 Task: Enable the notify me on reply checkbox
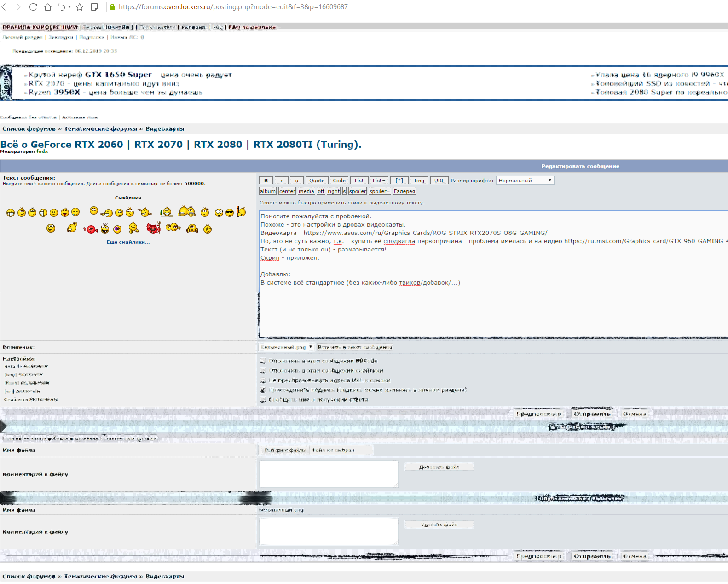click(x=263, y=400)
